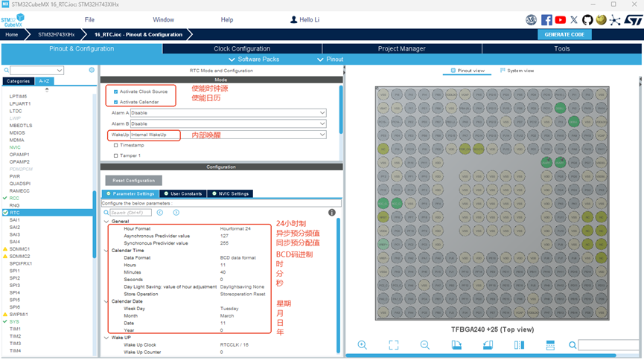Click the gold globe wiki icon
The image size is (644, 360).
click(x=601, y=19)
